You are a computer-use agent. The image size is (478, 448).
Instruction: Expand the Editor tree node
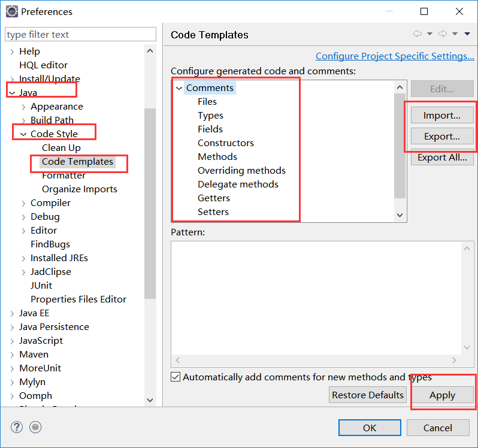tap(23, 231)
